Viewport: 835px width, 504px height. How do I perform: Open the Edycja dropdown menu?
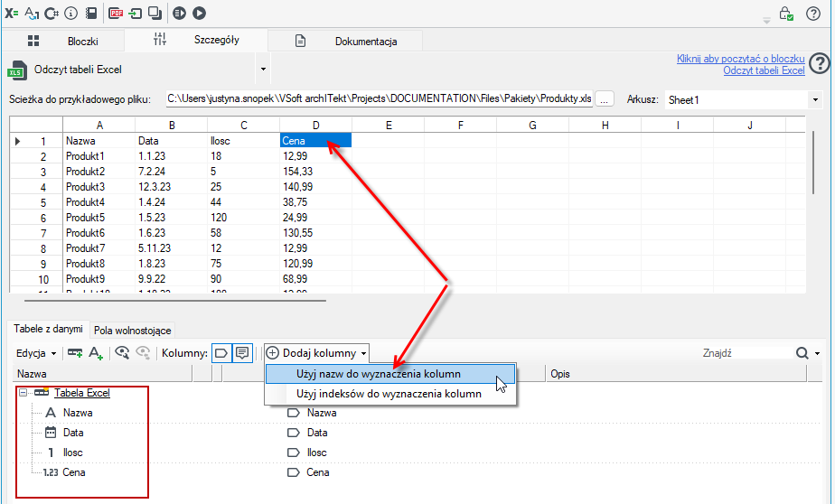[x=36, y=353]
